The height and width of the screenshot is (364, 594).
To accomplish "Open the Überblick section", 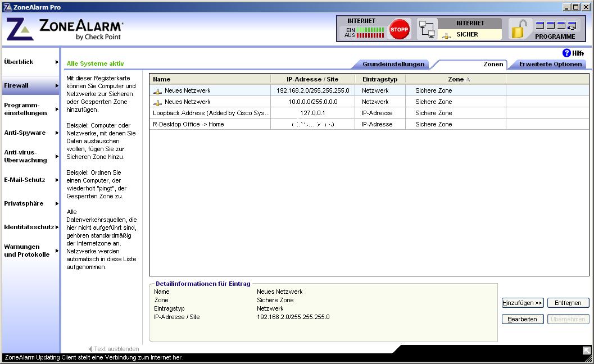I will [19, 62].
